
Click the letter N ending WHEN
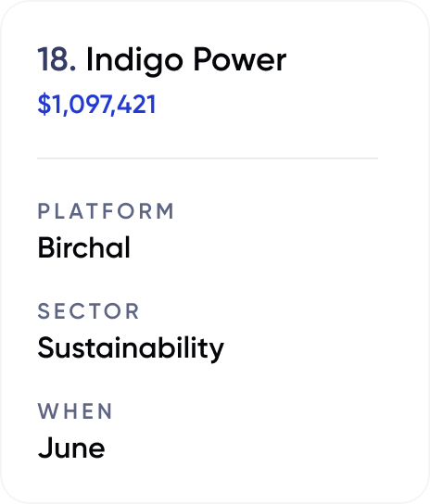[105, 411]
